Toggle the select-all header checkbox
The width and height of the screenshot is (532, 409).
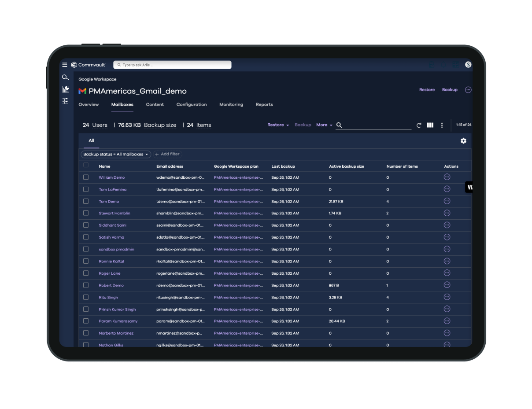pyautogui.click(x=86, y=165)
